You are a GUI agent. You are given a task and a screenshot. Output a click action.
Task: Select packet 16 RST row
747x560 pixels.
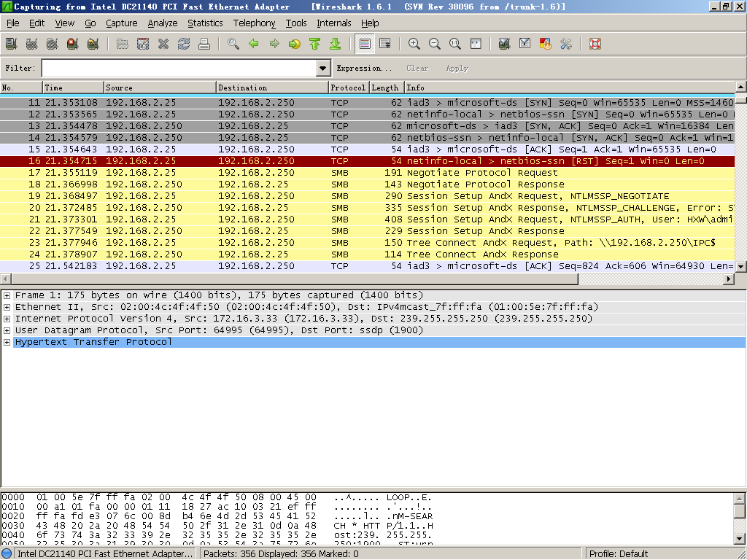pos(368,161)
